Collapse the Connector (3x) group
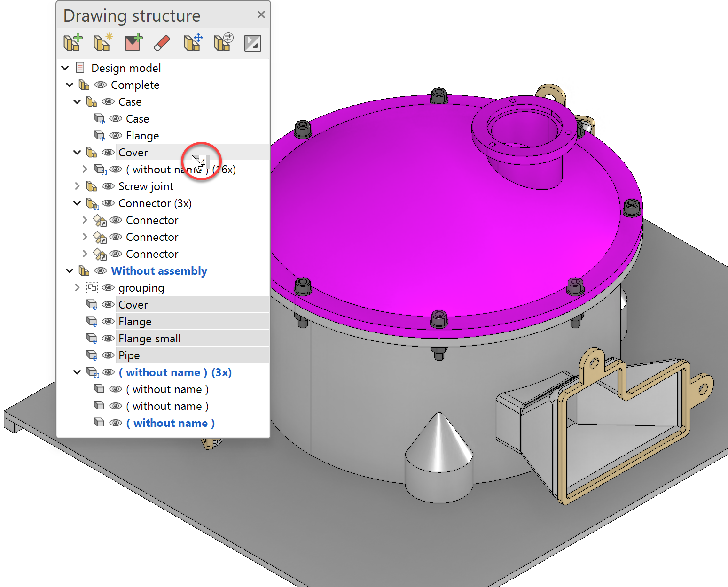Viewport: 728px width, 587px height. 78,203
